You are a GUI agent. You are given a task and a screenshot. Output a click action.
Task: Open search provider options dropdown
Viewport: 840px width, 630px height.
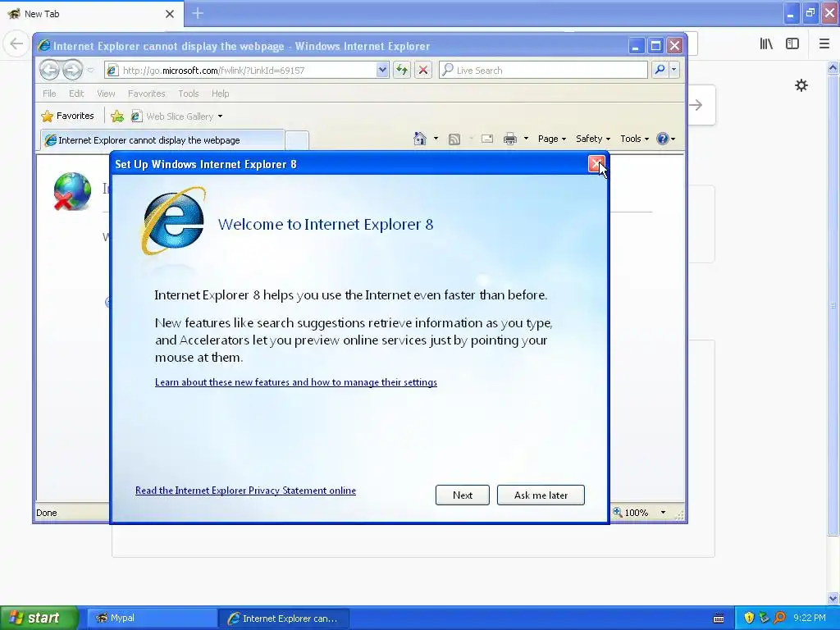(674, 70)
